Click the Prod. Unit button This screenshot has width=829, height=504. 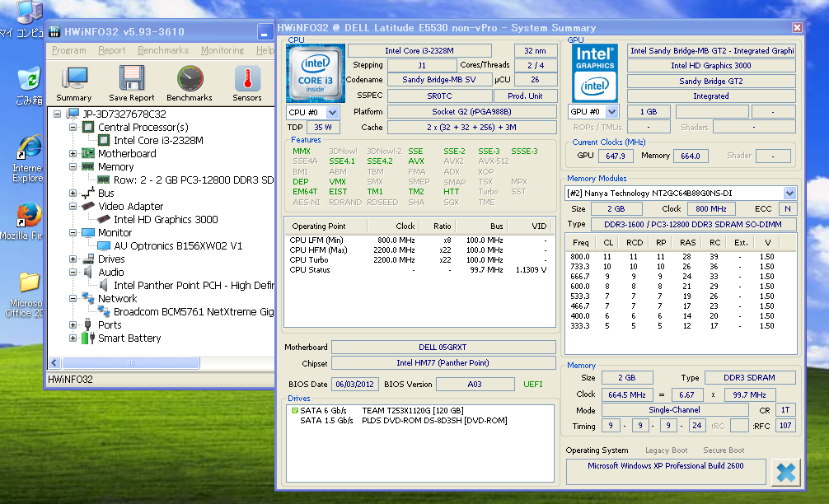click(525, 96)
